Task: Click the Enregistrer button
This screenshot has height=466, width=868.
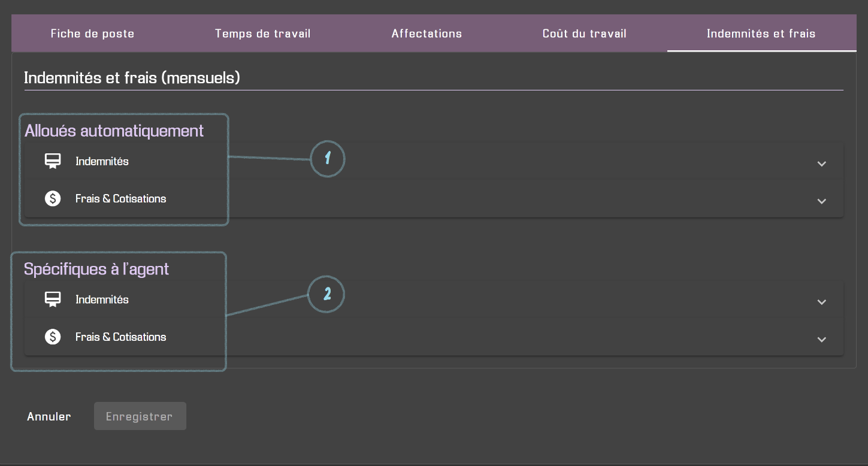Action: click(140, 416)
